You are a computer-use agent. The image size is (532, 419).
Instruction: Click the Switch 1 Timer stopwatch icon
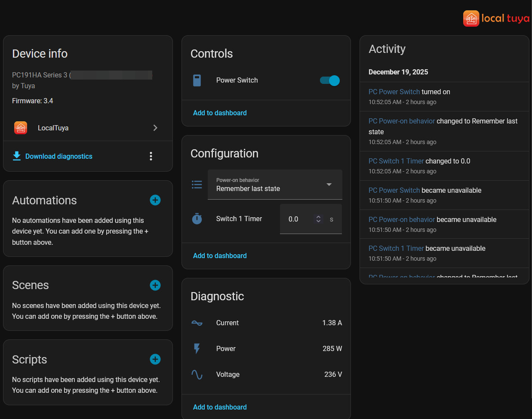pos(197,219)
